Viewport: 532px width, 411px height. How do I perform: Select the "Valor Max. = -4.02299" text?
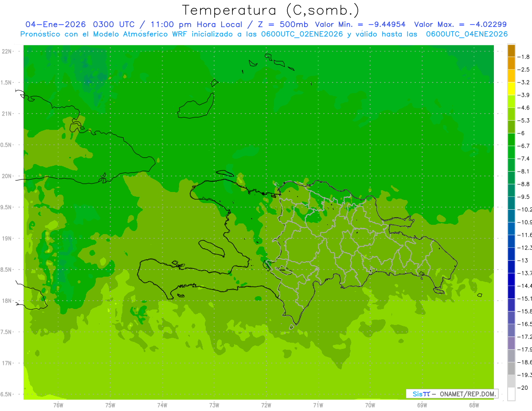pyautogui.click(x=460, y=24)
